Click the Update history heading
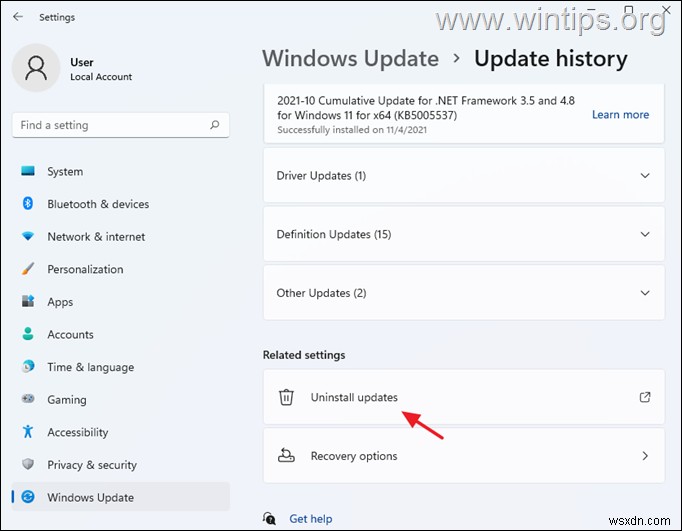Screen dimensions: 682x531 (x=551, y=58)
